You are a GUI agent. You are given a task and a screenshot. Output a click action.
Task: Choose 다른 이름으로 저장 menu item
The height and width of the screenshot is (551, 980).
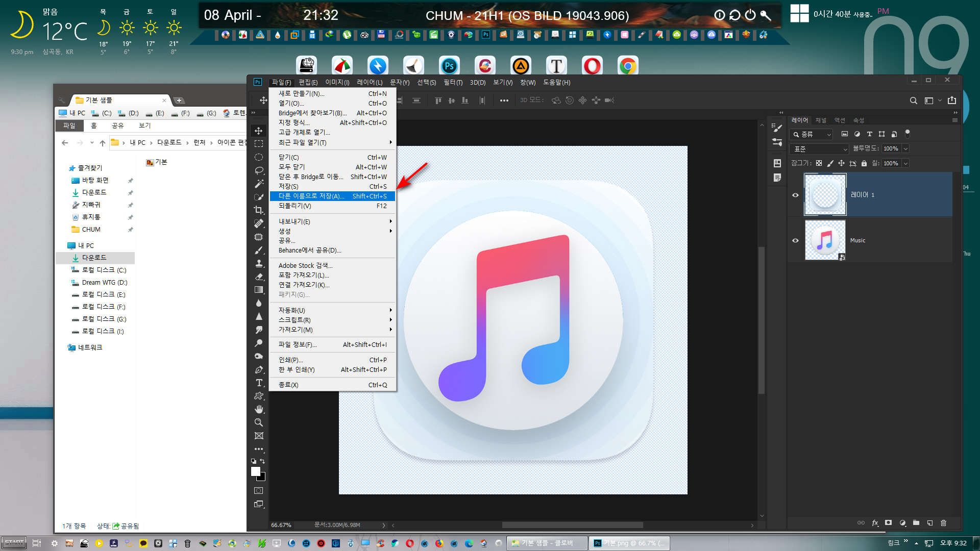(332, 196)
